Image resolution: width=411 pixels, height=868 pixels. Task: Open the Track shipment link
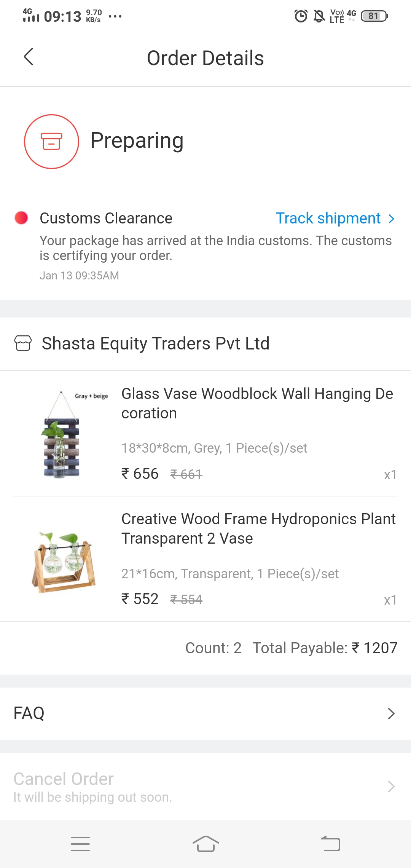pyautogui.click(x=328, y=218)
